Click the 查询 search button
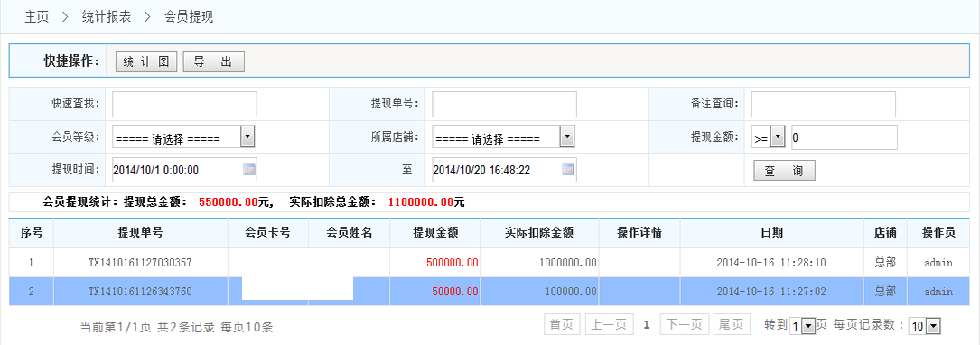Image resolution: width=980 pixels, height=345 pixels. tap(784, 170)
